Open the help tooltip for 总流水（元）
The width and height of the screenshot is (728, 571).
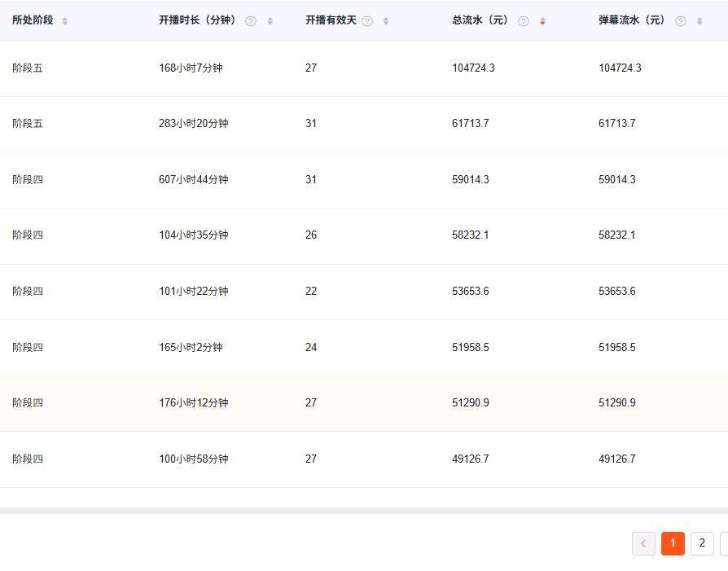click(x=524, y=20)
